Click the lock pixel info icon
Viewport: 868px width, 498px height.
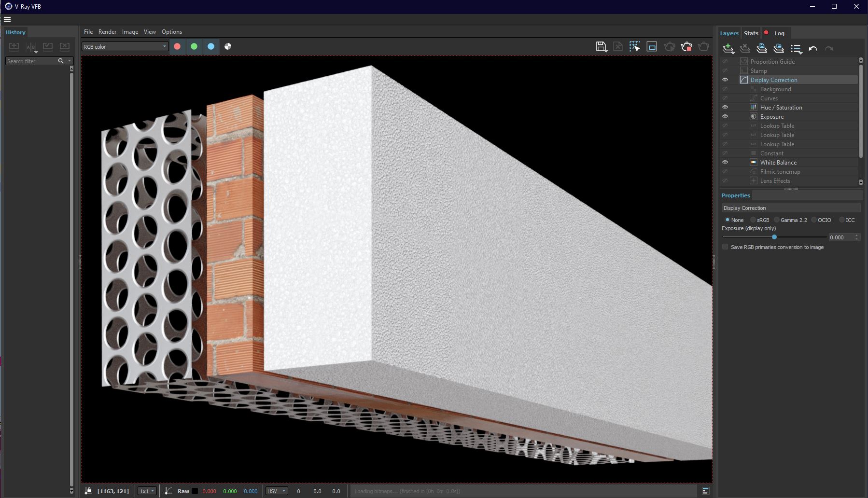click(x=88, y=491)
